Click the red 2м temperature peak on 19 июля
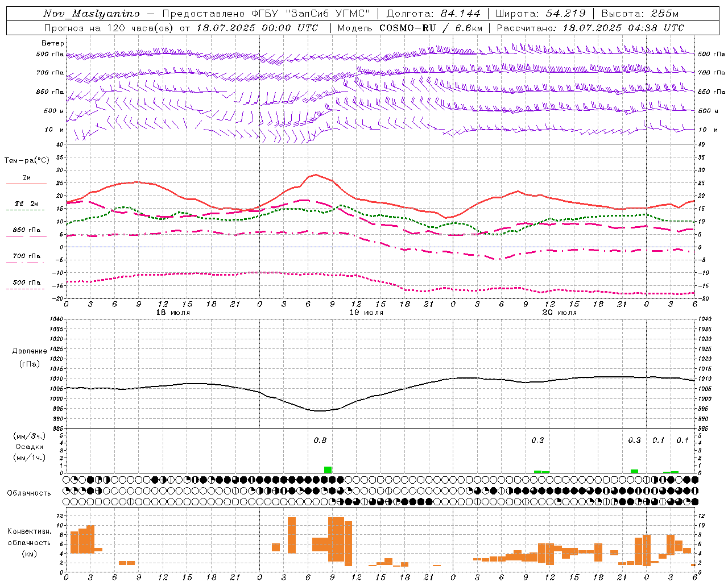728x582 pixels. 316,174
